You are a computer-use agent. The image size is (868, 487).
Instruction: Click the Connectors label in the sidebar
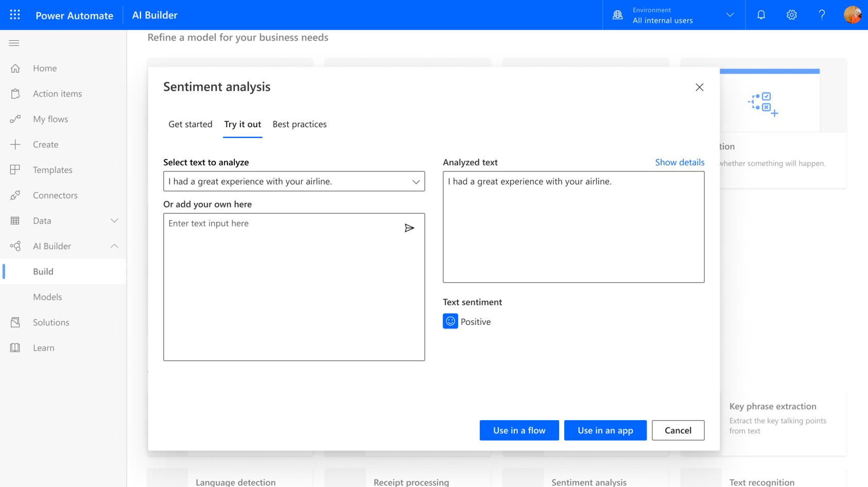55,195
